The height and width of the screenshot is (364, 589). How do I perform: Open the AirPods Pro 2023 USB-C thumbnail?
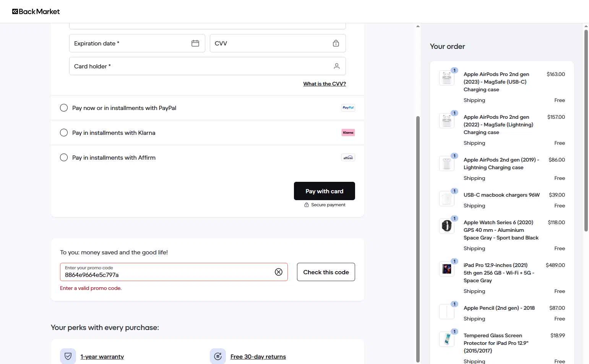447,78
